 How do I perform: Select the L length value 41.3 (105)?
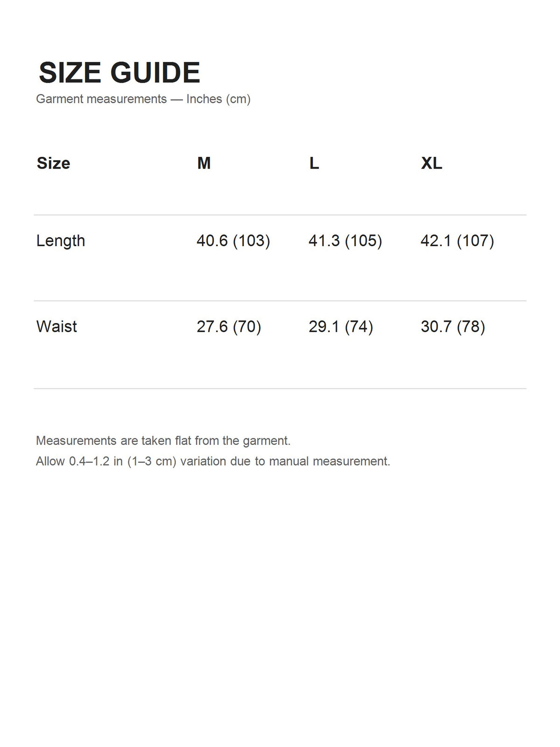345,241
